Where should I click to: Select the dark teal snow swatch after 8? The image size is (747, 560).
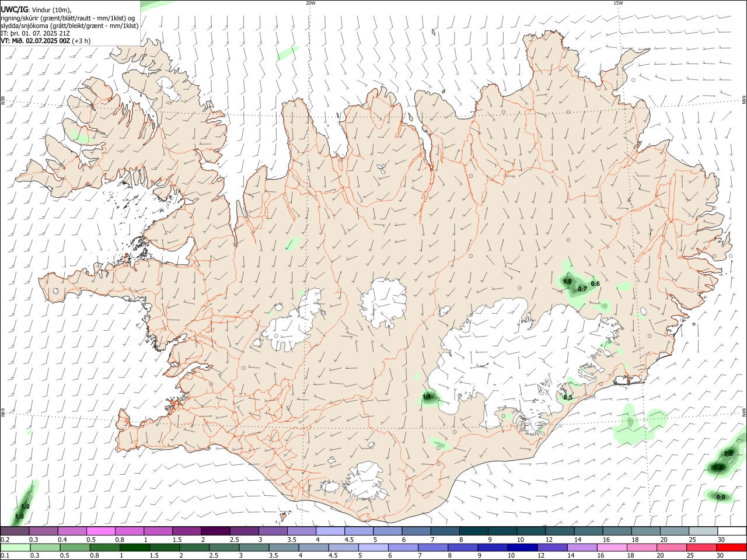coord(473,531)
